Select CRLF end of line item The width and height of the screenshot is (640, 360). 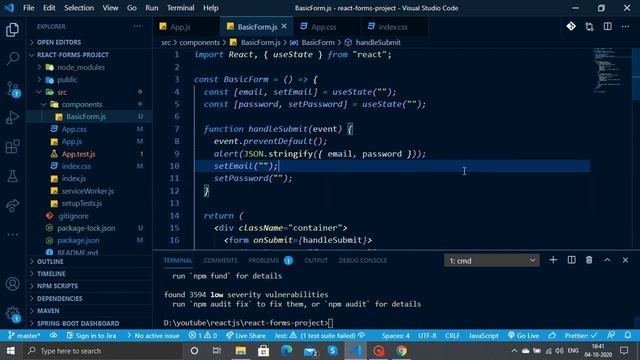point(452,336)
